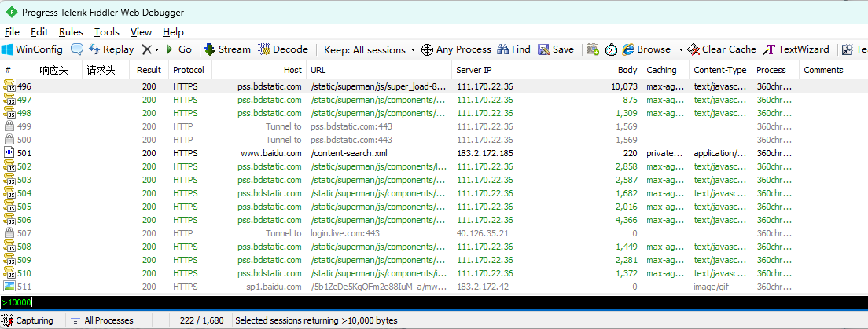Open the Help menu
The image size is (868, 329).
173,32
